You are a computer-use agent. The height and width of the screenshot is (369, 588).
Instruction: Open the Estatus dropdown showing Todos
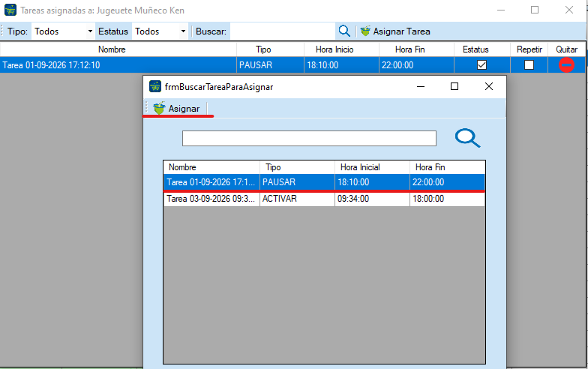[x=160, y=31]
